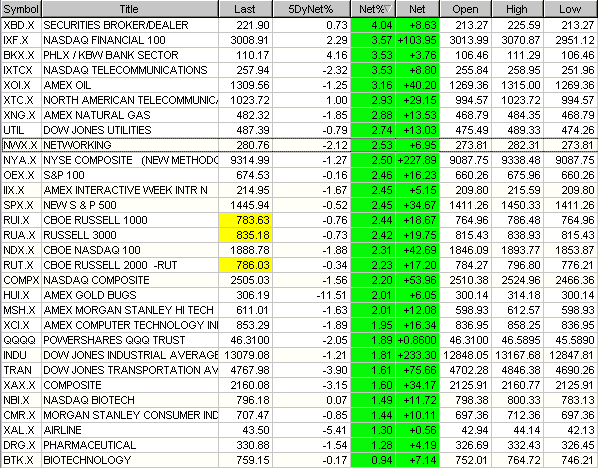Click the High column header
The width and height of the screenshot is (598, 468).
click(518, 9)
